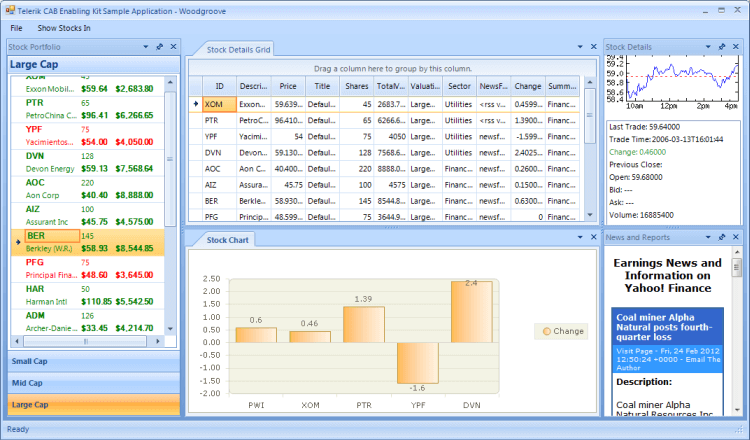Select the XOM cell in grid
This screenshot has width=750, height=440.
coord(220,104)
